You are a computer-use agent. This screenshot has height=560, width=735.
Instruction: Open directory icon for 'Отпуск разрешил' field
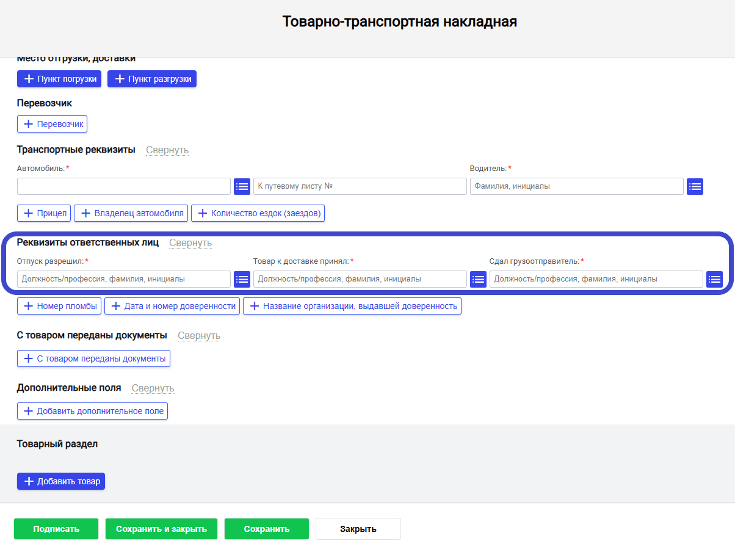(242, 279)
